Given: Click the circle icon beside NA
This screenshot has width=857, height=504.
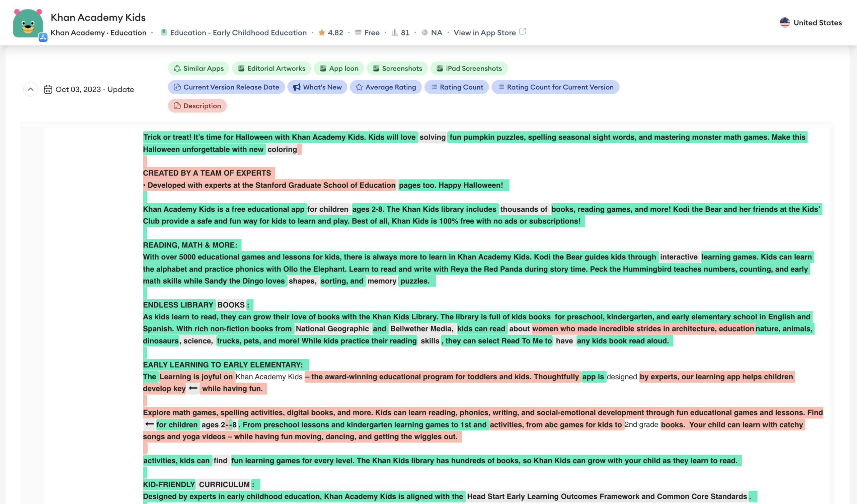Looking at the screenshot, I should point(424,33).
